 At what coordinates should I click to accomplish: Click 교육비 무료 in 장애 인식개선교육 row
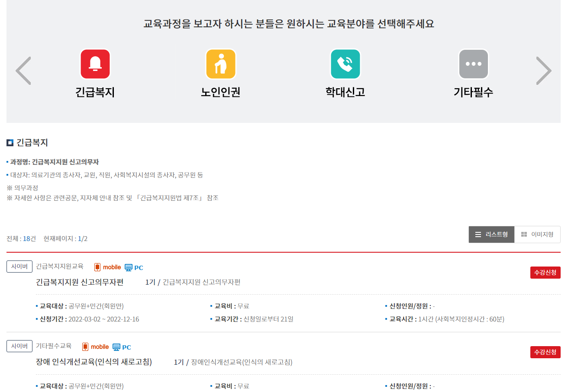point(232,386)
